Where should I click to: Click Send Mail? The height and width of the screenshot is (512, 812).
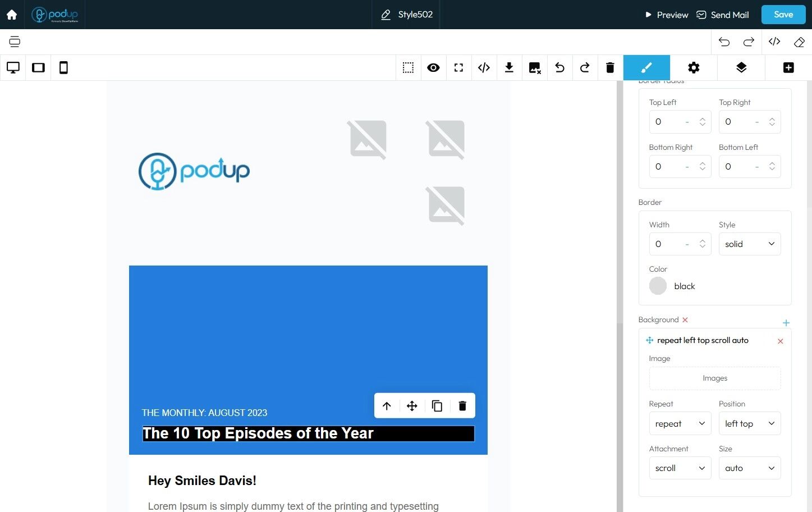723,15
